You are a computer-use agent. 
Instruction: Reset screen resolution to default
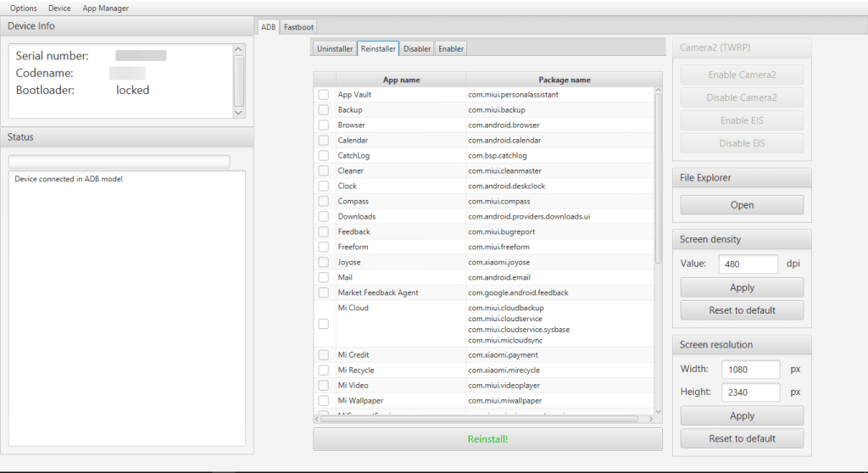(x=742, y=438)
